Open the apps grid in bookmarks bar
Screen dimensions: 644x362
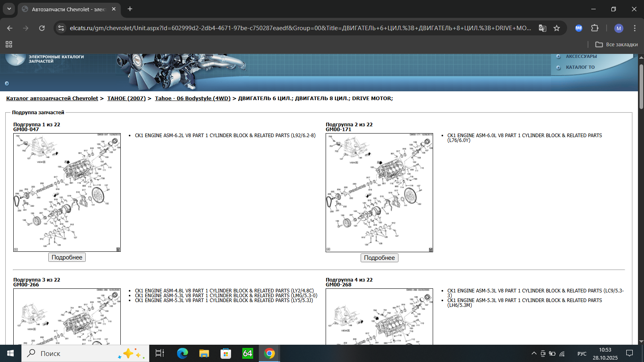[x=9, y=44]
